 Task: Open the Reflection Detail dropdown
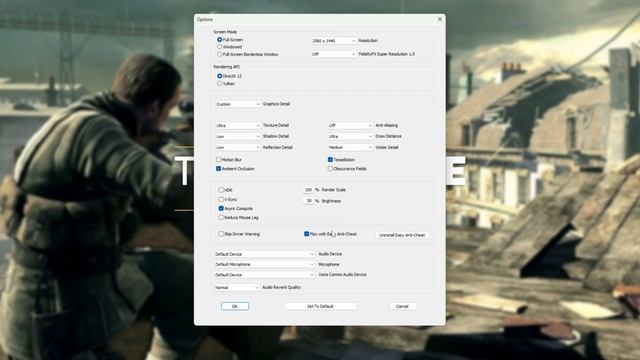point(238,147)
